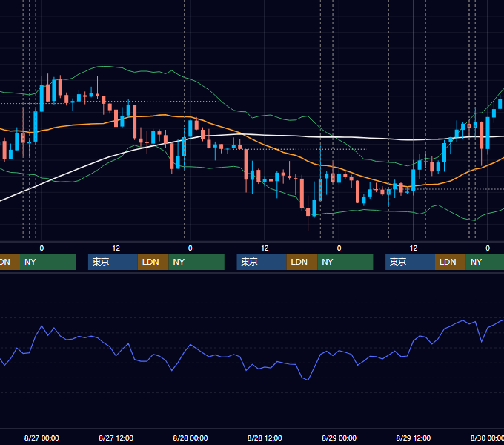504x445 pixels.
Task: Click the LDN block after 8/29 12 mark
Action: [x=451, y=262]
